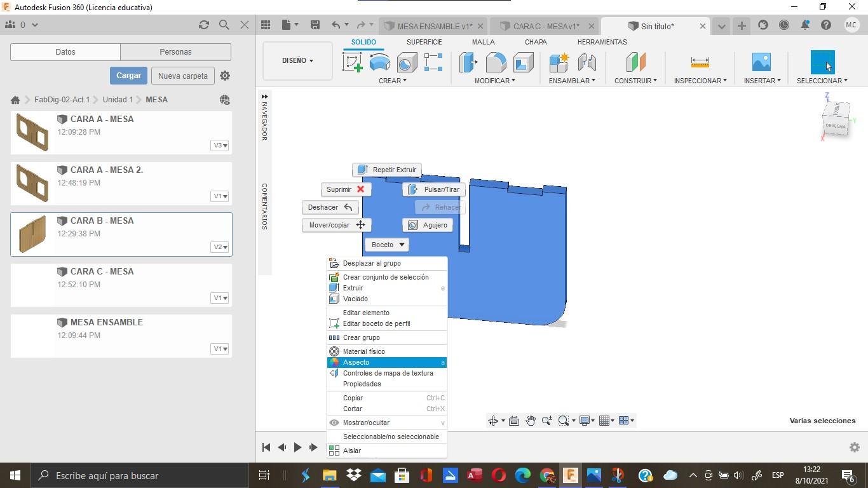Open the CREAR dropdown menu
Viewport: 868px width, 488px height.
coord(393,81)
